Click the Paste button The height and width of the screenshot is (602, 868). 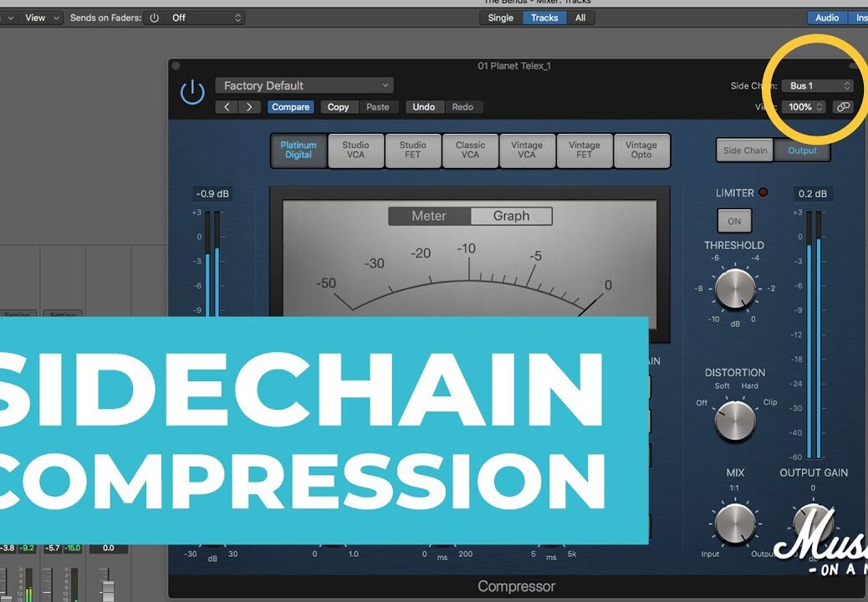point(378,107)
